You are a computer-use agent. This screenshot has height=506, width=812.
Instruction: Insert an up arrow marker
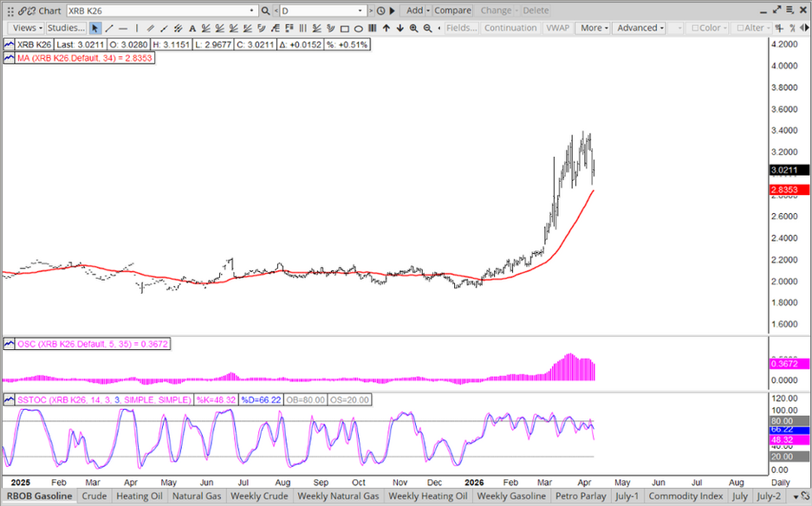tap(387, 28)
